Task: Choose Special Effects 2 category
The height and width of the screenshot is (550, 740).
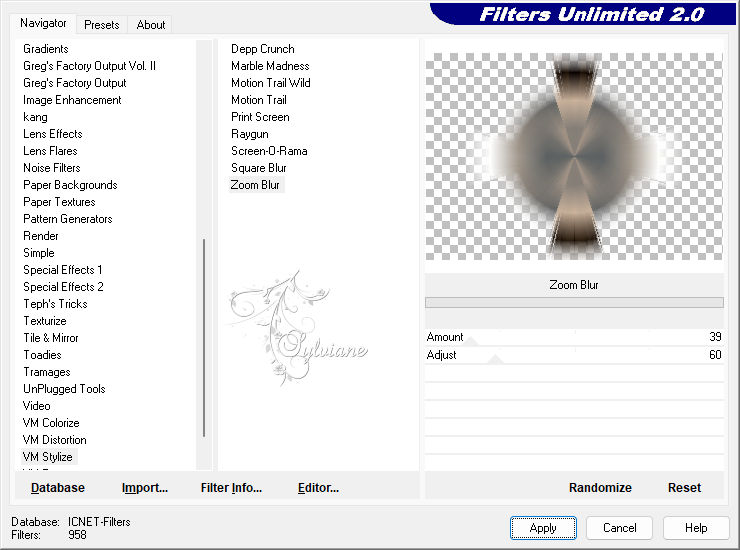Action: tap(63, 287)
